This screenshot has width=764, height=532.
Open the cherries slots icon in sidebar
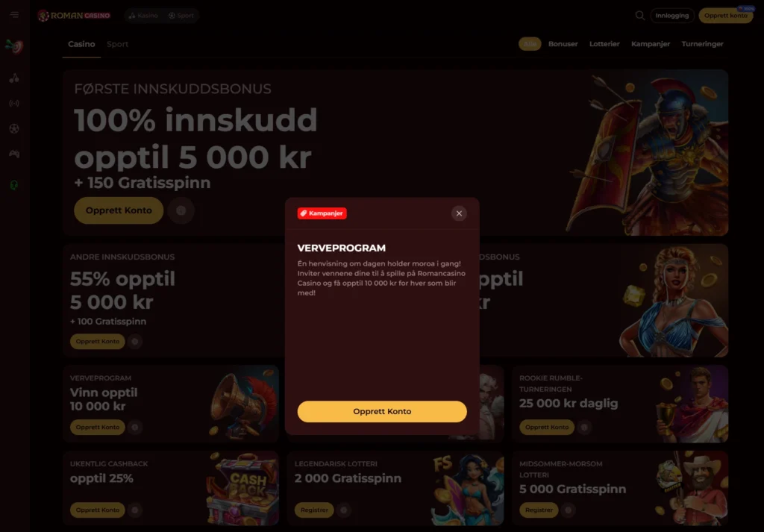click(x=14, y=78)
